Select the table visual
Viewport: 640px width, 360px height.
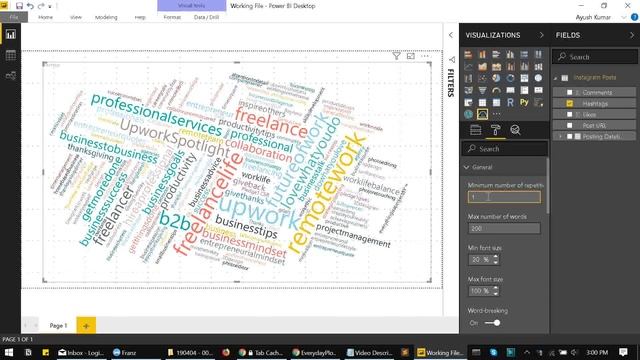[482, 102]
